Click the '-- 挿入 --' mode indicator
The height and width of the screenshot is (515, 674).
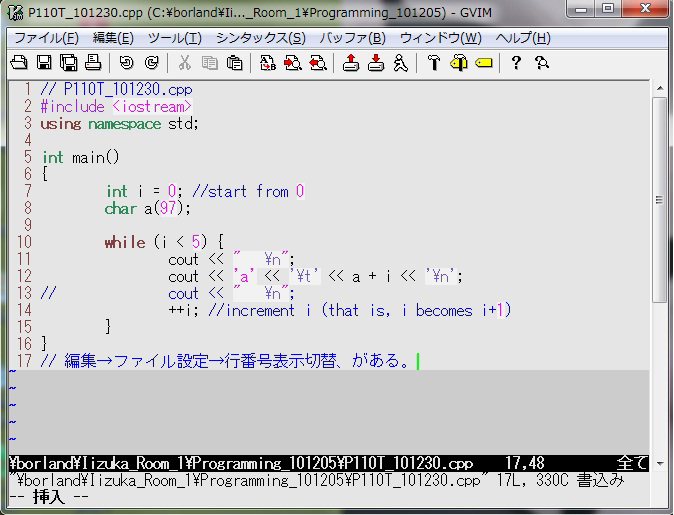(49, 497)
